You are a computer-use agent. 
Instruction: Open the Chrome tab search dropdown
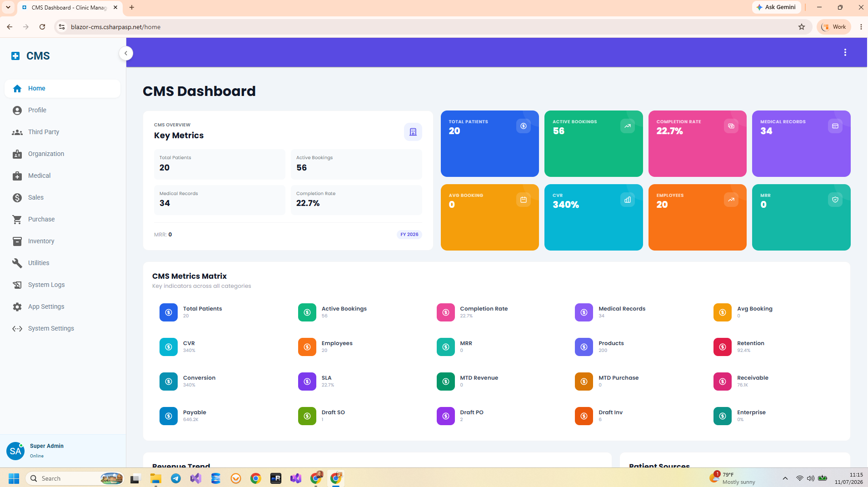8,7
